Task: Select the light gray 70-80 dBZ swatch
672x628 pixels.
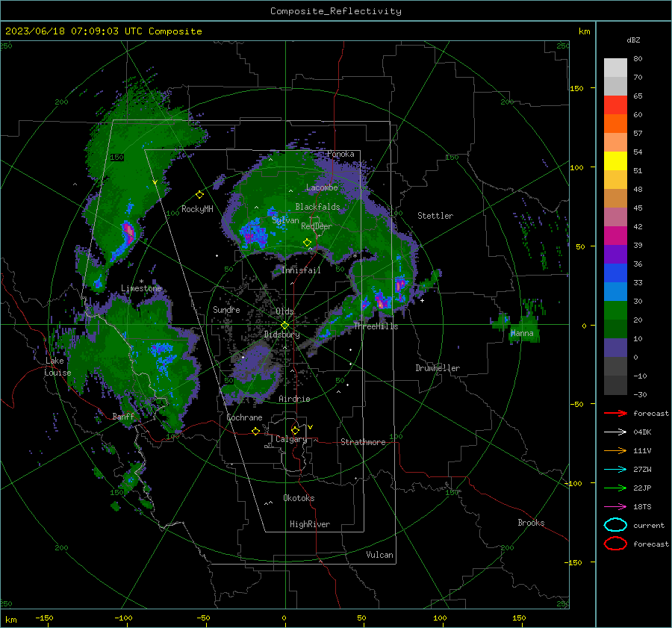Action: 615,68
